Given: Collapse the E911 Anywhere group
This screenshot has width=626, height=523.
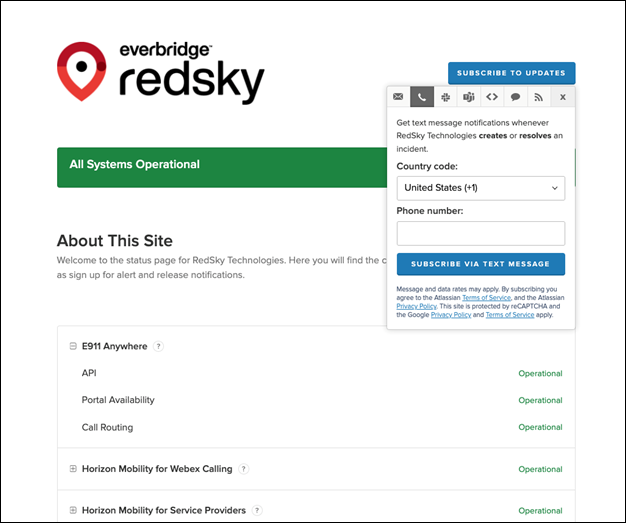Looking at the screenshot, I should [73, 346].
